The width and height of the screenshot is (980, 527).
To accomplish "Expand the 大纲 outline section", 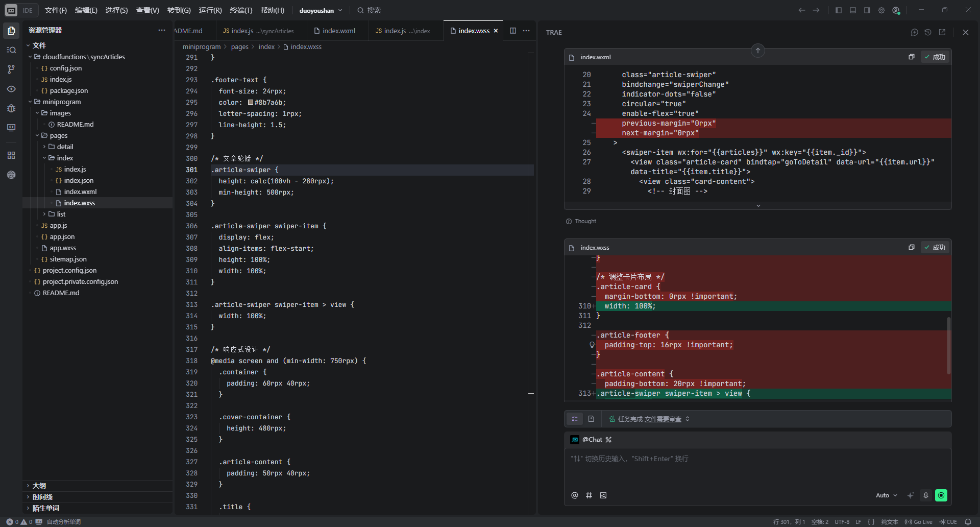I will tap(39, 486).
